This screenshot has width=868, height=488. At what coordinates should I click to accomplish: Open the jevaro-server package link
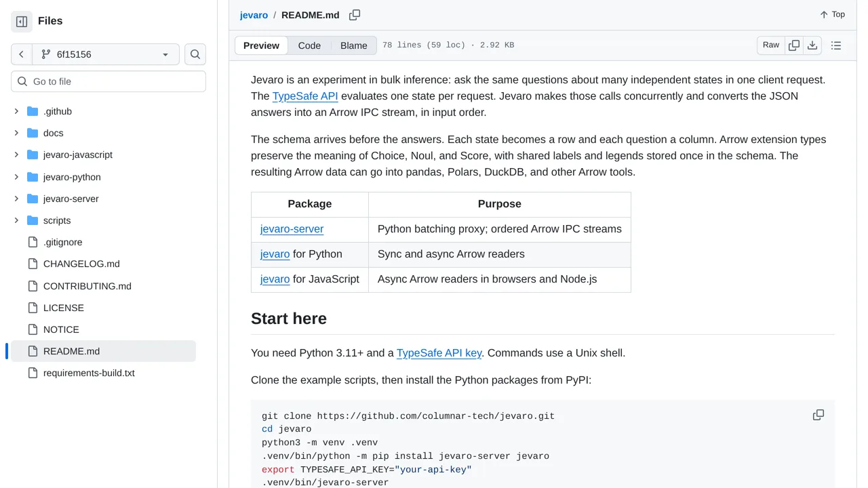pyautogui.click(x=292, y=229)
